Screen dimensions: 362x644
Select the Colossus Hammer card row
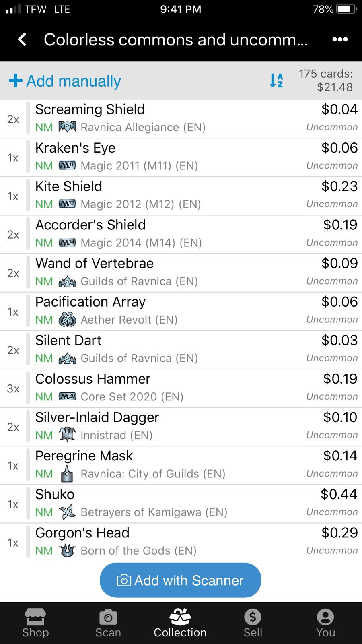pos(181,388)
